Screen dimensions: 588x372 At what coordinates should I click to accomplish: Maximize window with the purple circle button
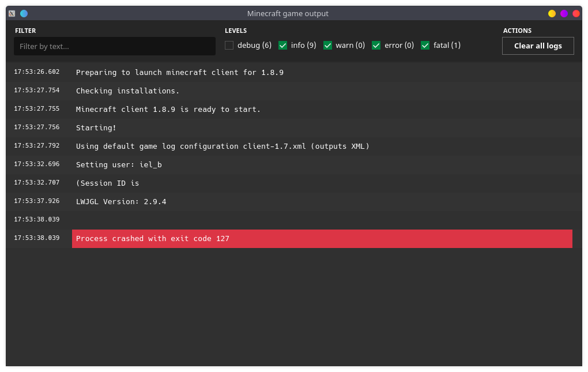coord(564,13)
